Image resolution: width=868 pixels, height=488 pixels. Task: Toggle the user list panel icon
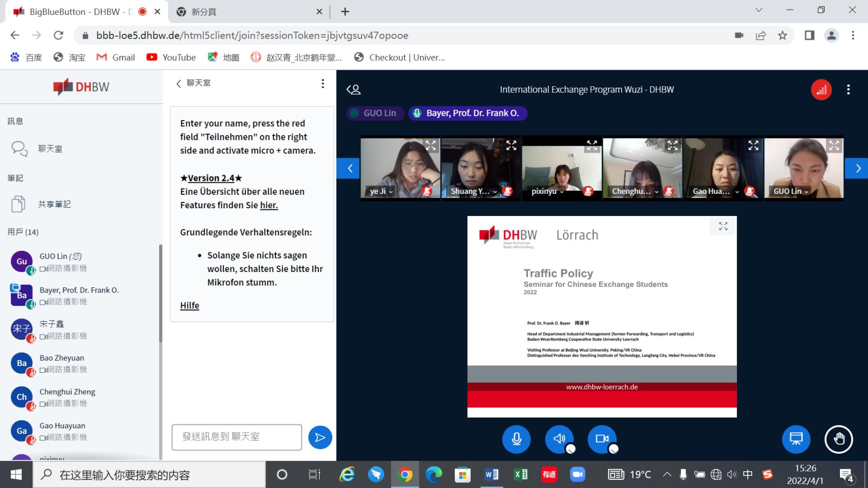353,90
